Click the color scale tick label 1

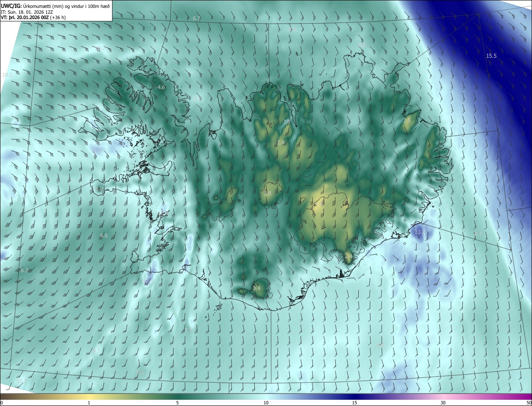(x=89, y=403)
